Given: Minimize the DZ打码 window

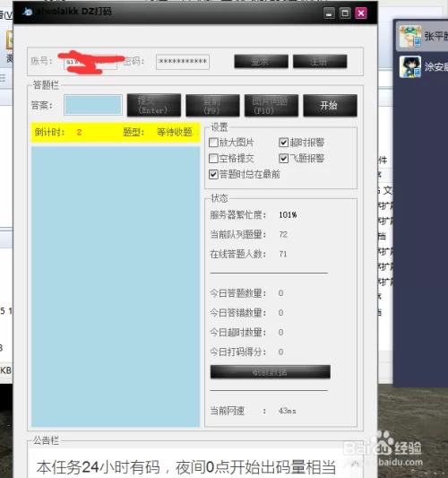Looking at the screenshot, I should click(x=329, y=13).
